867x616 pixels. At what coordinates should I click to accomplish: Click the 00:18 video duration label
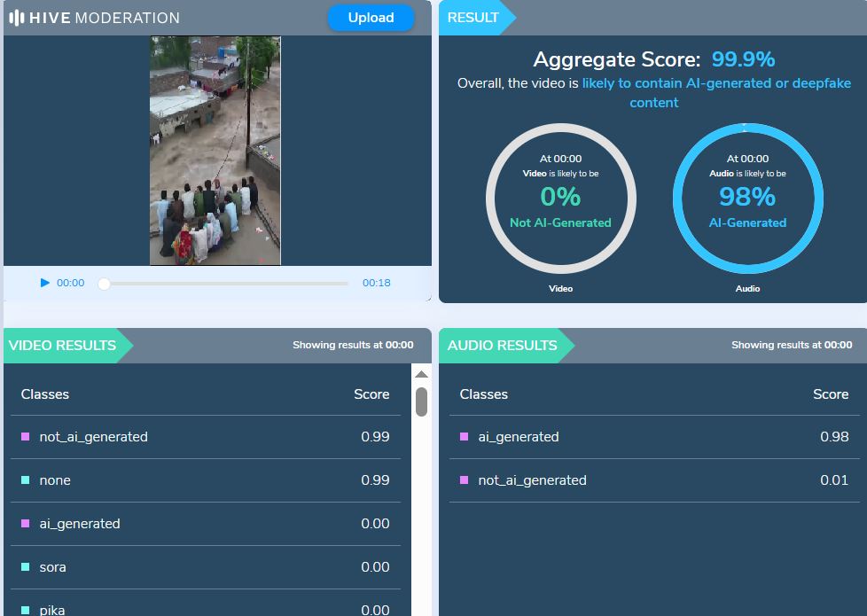pyautogui.click(x=376, y=284)
